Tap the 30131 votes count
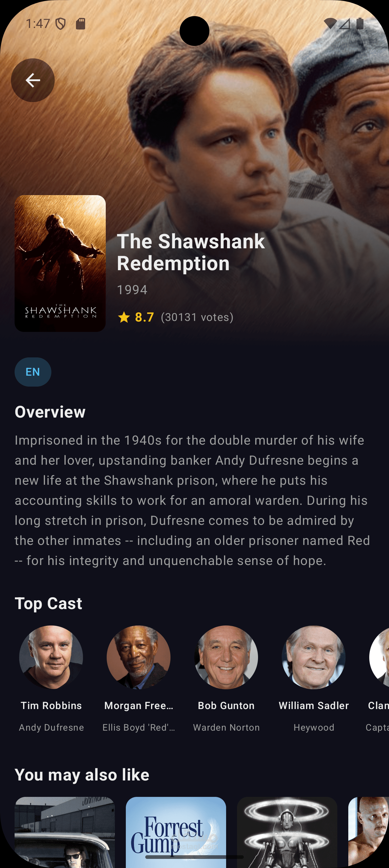 tap(197, 317)
